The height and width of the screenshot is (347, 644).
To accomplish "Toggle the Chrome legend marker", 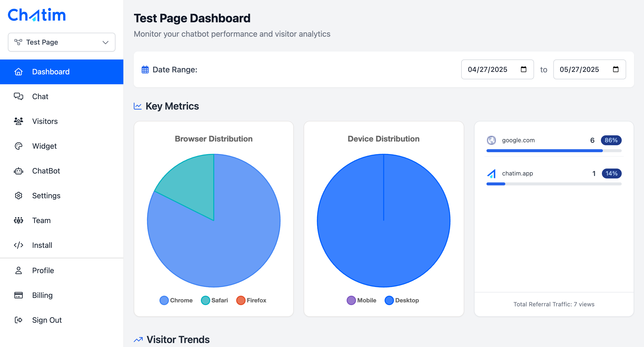I will point(164,300).
